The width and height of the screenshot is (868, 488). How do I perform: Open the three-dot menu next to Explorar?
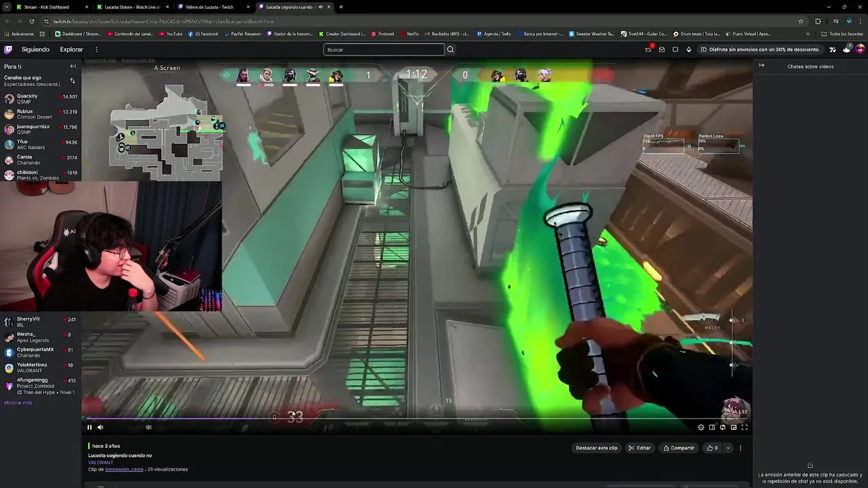tap(96, 49)
